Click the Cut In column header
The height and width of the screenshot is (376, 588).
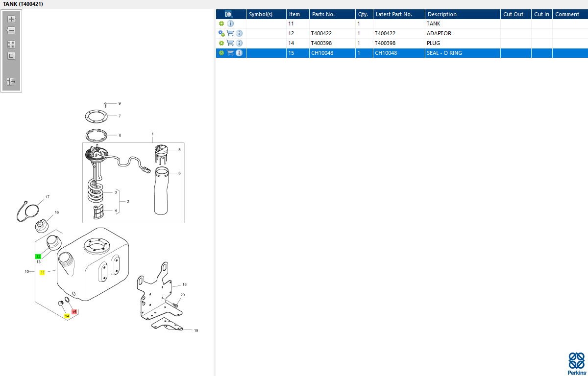click(542, 14)
